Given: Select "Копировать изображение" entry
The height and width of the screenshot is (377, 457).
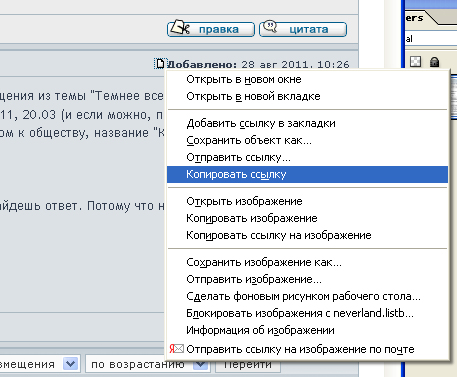Looking at the screenshot, I should point(307,218).
